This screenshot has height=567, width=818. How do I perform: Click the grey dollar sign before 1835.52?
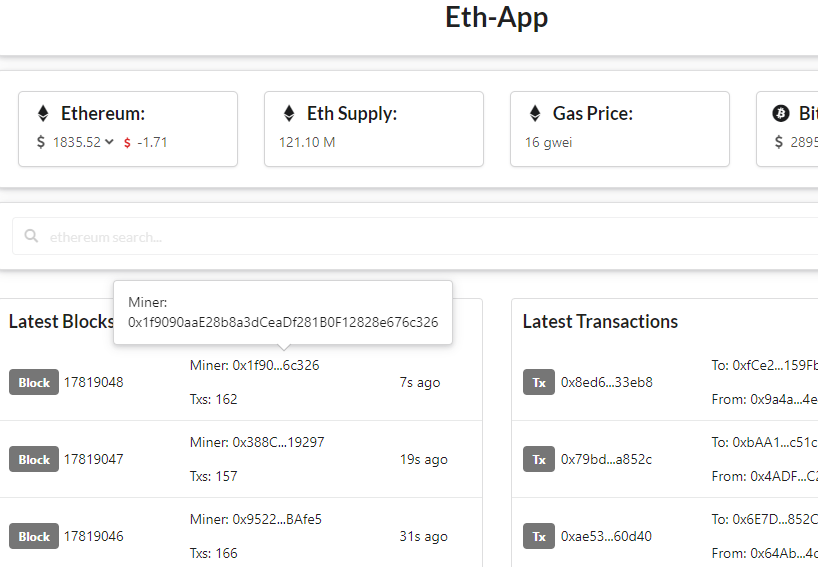[x=41, y=142]
